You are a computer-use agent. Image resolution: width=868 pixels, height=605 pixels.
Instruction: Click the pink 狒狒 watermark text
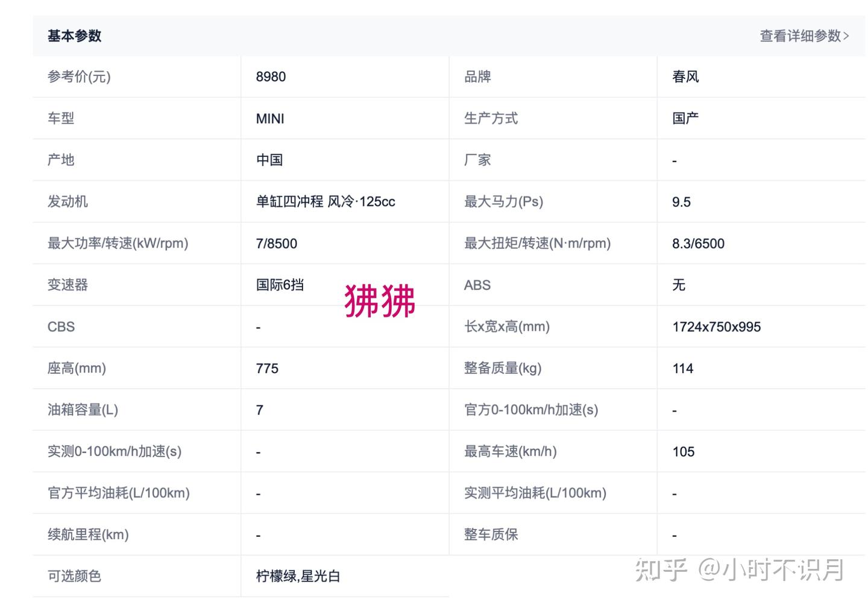380,301
